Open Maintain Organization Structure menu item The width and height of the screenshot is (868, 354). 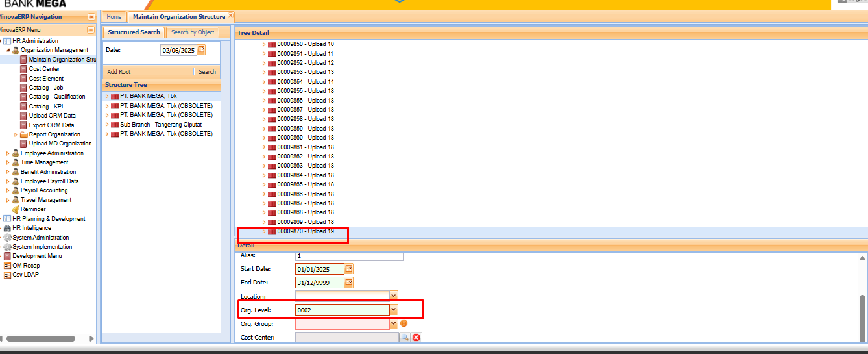click(62, 59)
